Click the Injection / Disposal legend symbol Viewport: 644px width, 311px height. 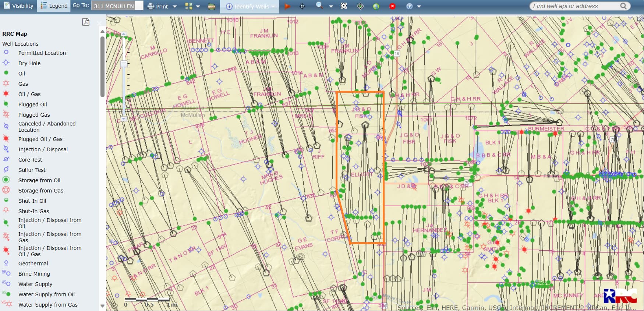pos(6,149)
